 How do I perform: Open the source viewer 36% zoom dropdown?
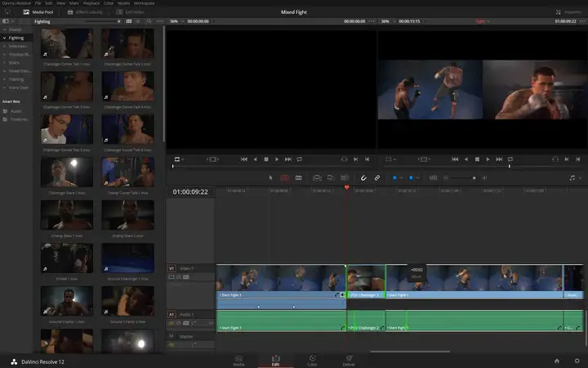tap(177, 21)
